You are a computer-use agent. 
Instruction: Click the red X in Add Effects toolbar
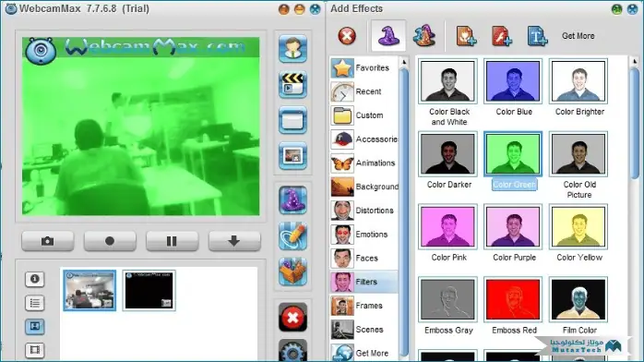pyautogui.click(x=347, y=36)
